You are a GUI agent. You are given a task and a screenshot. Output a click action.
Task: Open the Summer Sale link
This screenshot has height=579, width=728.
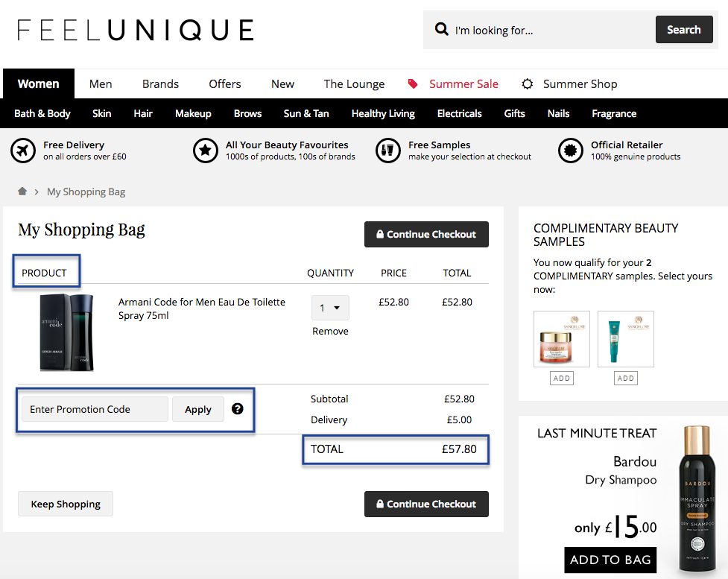point(463,84)
